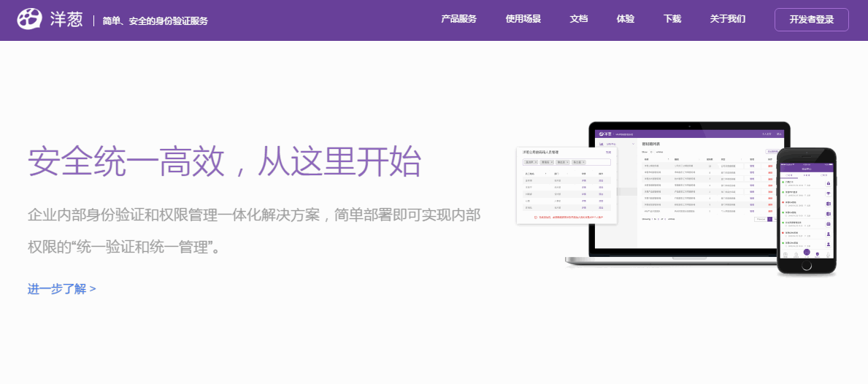
Task: Click the floating 人员管理 dialog card image
Action: (566, 186)
